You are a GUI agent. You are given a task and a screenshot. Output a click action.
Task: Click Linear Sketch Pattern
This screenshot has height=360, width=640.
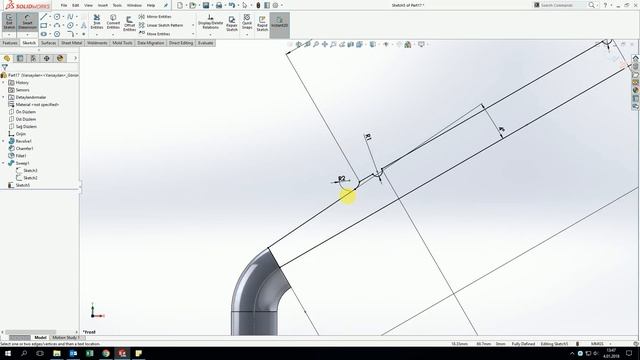(x=160, y=25)
